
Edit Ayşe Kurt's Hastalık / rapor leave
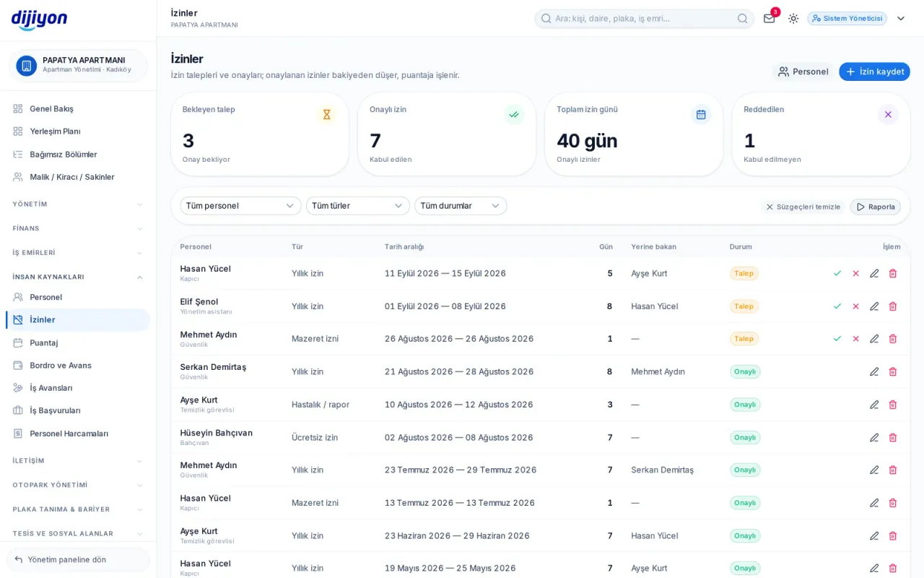874,405
